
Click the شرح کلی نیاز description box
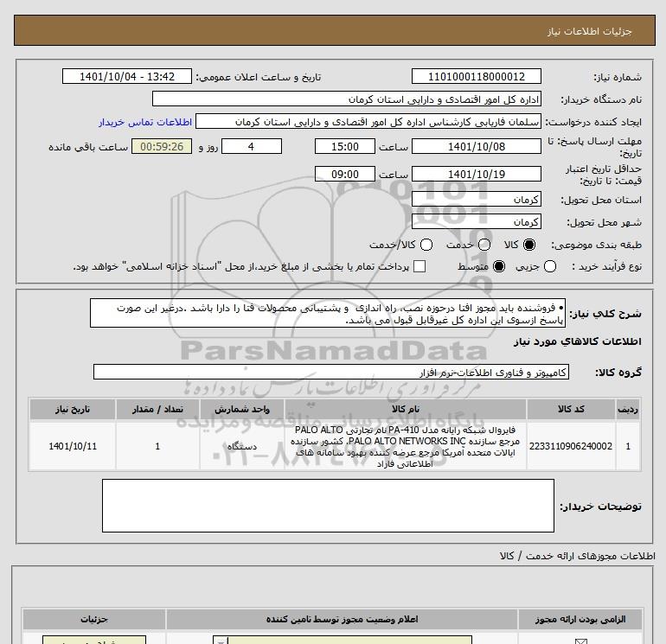[x=328, y=313]
